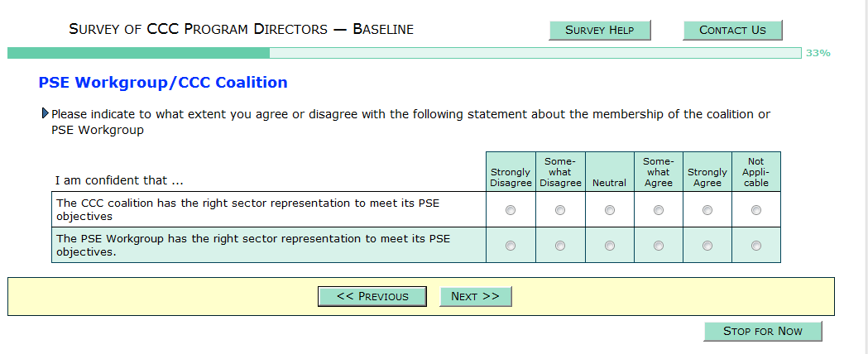The height and width of the screenshot is (354, 868).
Task: Choose Neutral for PSE Workgroup statement
Action: pos(610,246)
